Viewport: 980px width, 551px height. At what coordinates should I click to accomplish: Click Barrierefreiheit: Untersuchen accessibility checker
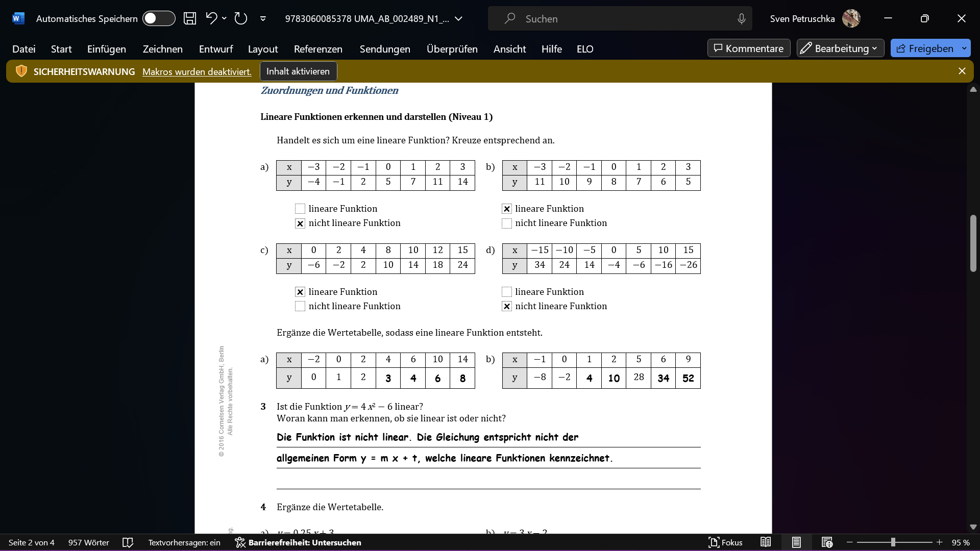[x=298, y=542]
